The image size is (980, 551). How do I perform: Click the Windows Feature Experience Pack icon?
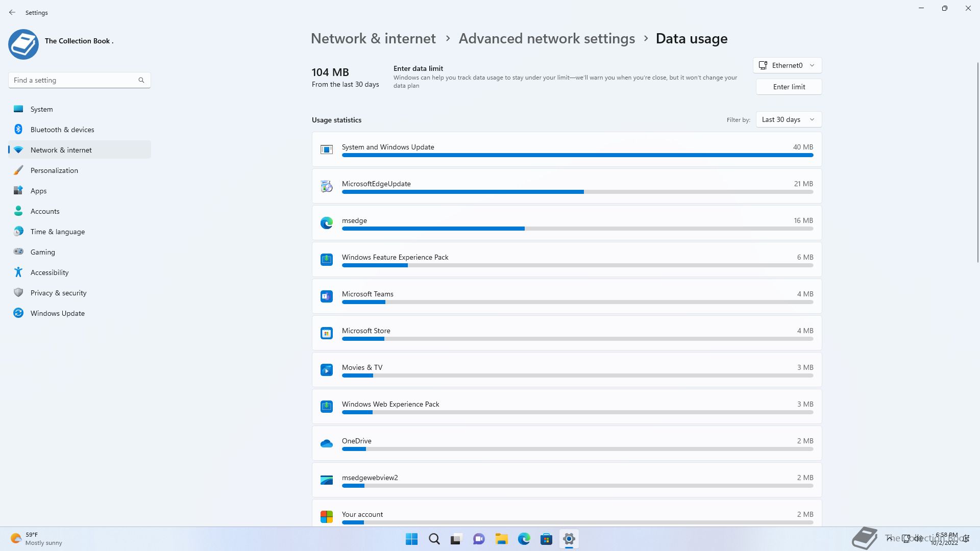point(327,260)
